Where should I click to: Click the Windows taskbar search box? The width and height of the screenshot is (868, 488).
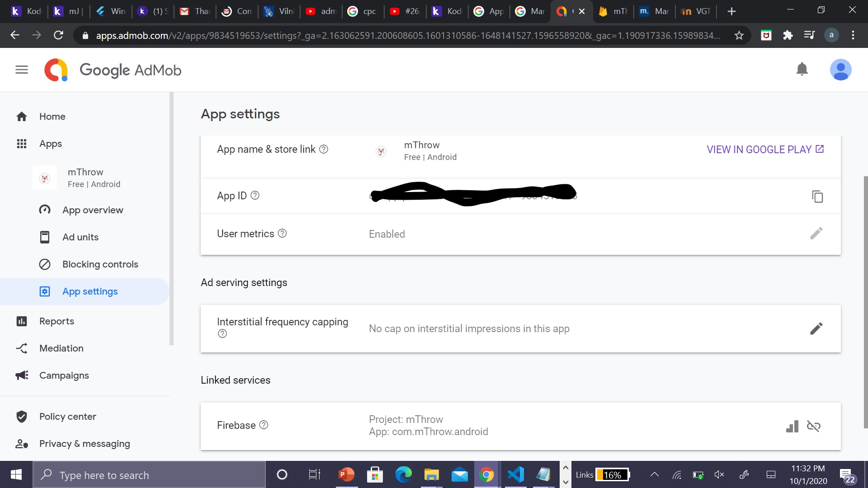pos(149,475)
